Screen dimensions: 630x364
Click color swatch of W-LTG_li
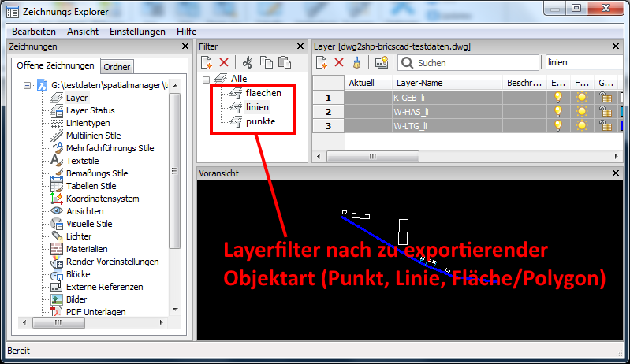[x=621, y=125]
